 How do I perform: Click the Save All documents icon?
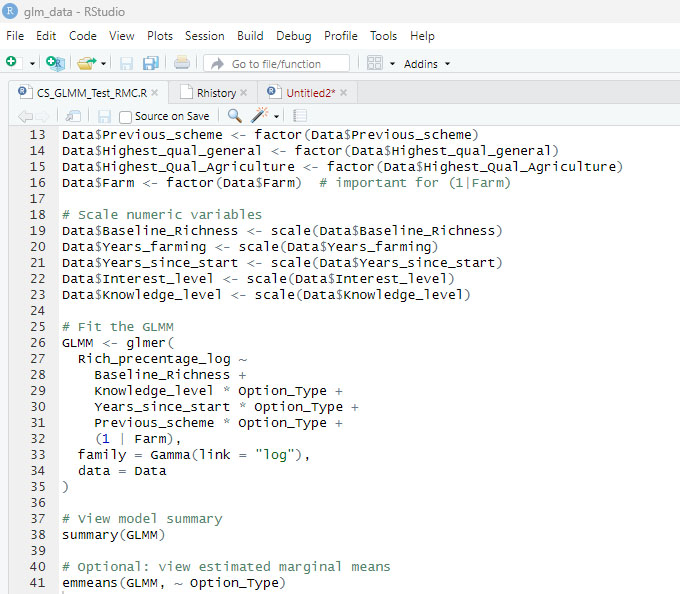150,63
